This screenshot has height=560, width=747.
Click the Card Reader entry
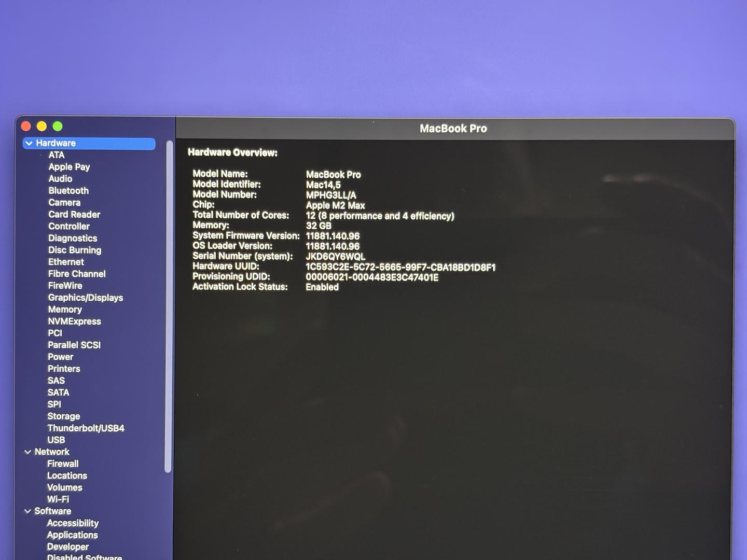[74, 215]
